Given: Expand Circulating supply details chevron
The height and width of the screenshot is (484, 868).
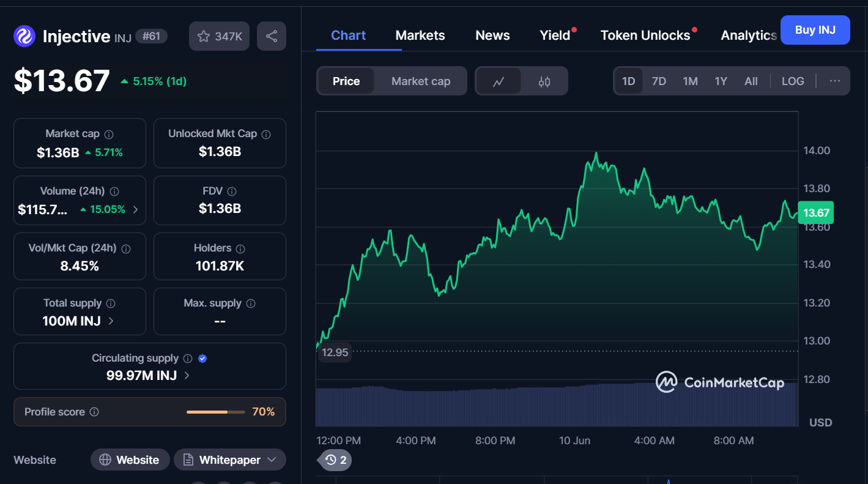Looking at the screenshot, I should point(187,376).
